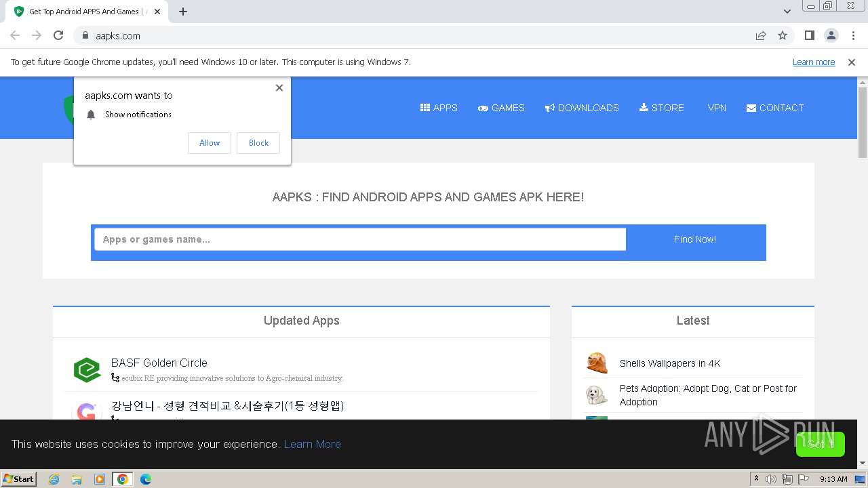Allow notifications from aapks.com
Image resolution: width=868 pixels, height=488 pixels.
pos(210,143)
